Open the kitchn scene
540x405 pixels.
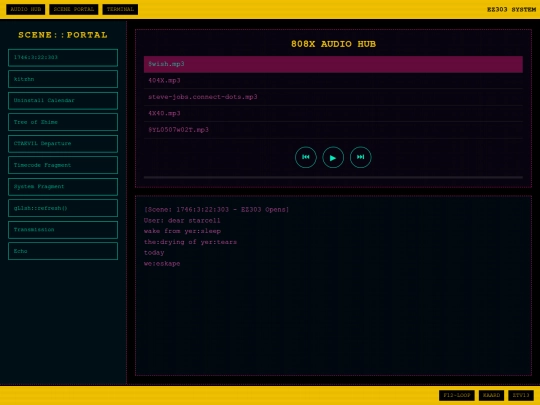63,79
